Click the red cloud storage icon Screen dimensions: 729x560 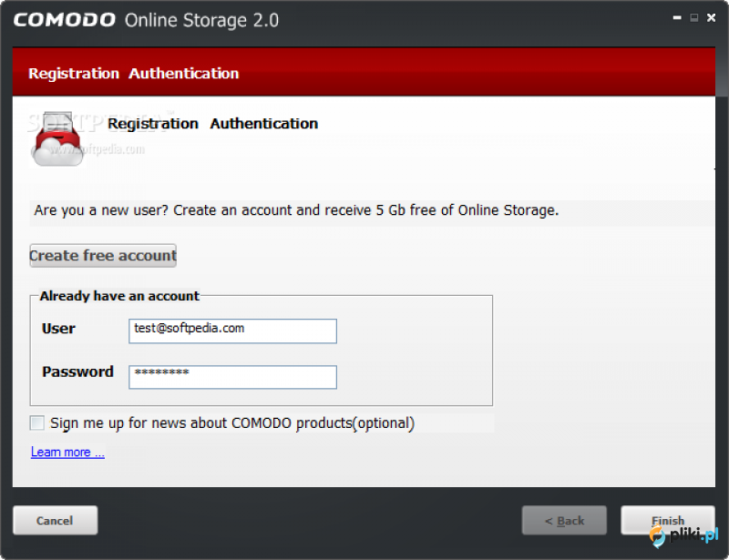point(57,139)
